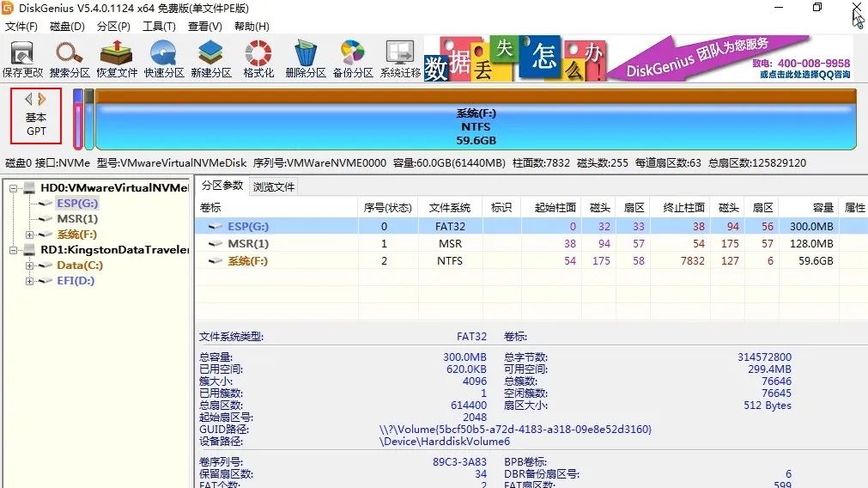
Task: Launch the Recover Files (恢复文件) tool
Action: click(x=116, y=59)
